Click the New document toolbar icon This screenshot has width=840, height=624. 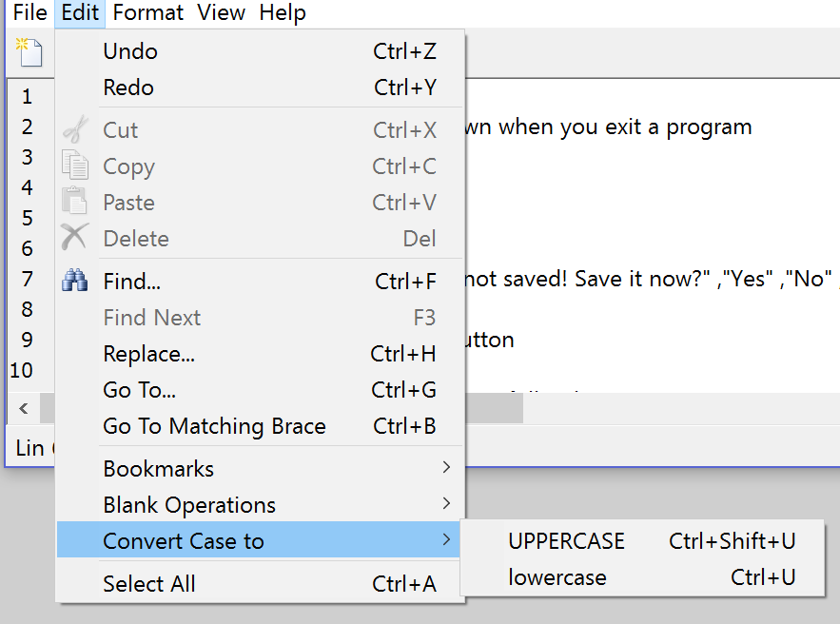click(x=29, y=52)
